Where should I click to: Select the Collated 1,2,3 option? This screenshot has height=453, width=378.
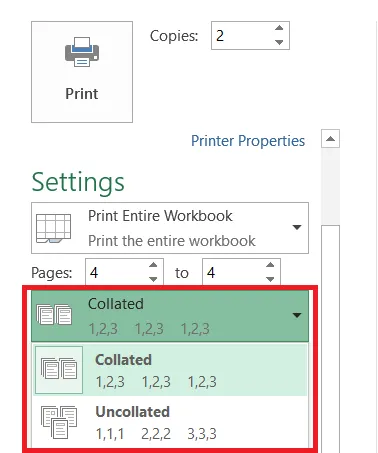170,370
